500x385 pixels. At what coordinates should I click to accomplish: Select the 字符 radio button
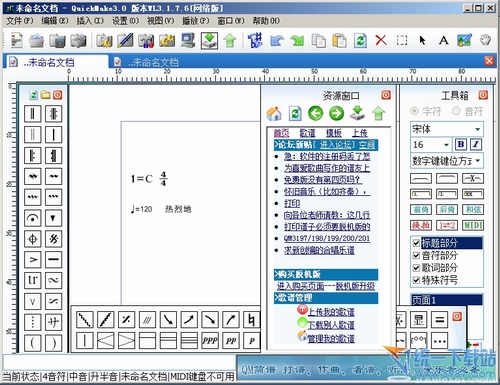point(414,111)
